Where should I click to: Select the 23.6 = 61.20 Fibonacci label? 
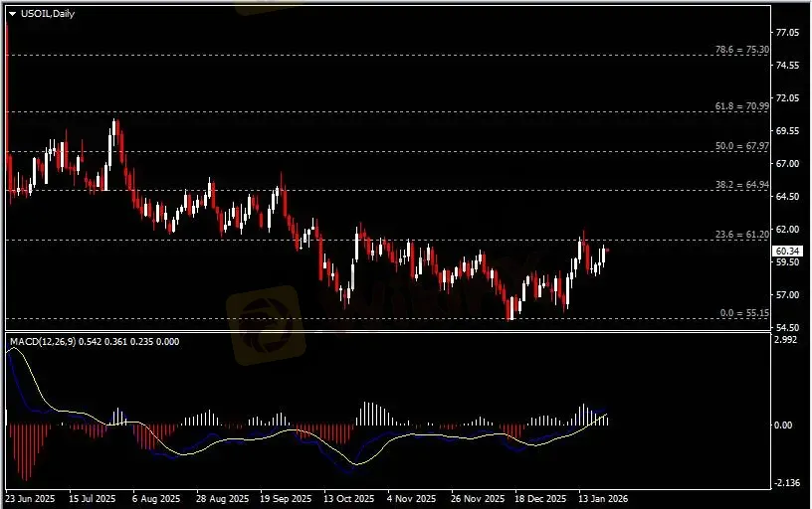[742, 234]
